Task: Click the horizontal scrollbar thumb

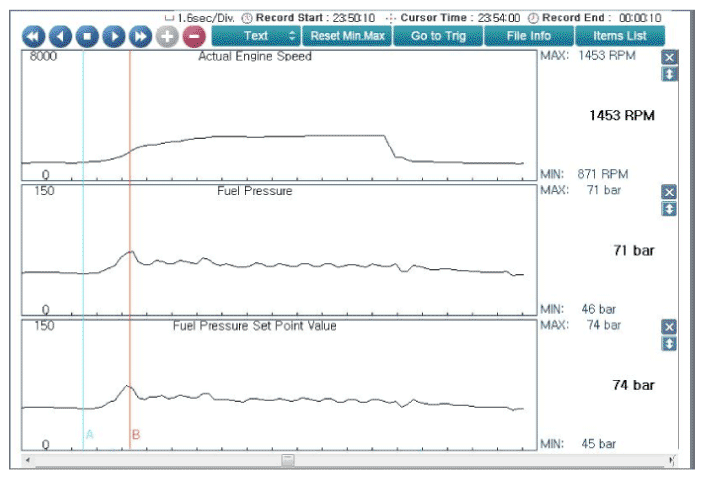Action: [x=288, y=461]
